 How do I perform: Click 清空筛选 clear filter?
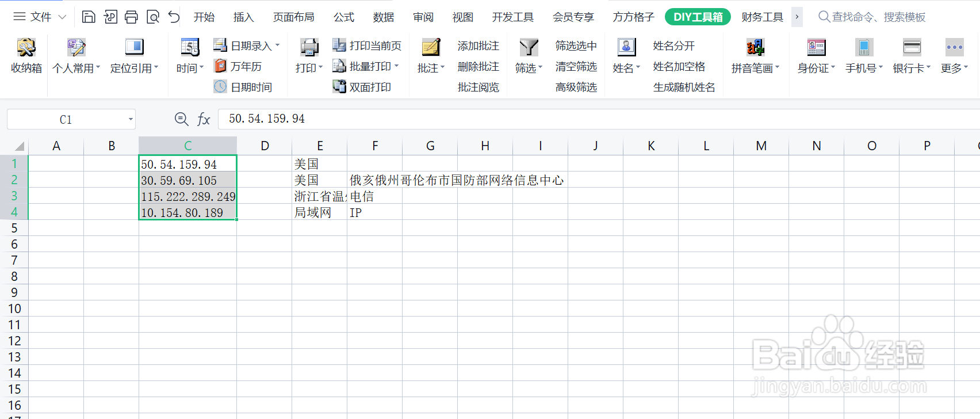(x=576, y=66)
